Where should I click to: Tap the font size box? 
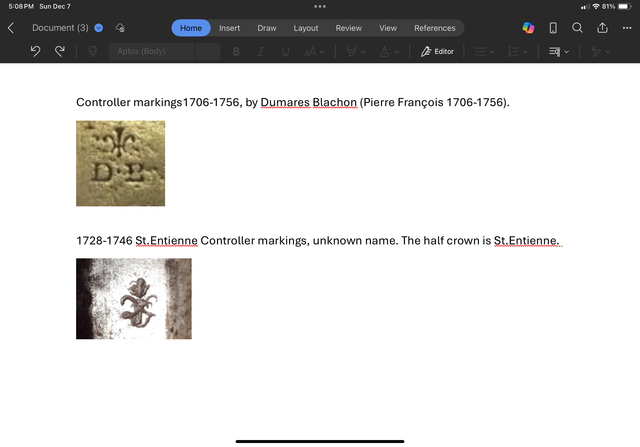208,51
